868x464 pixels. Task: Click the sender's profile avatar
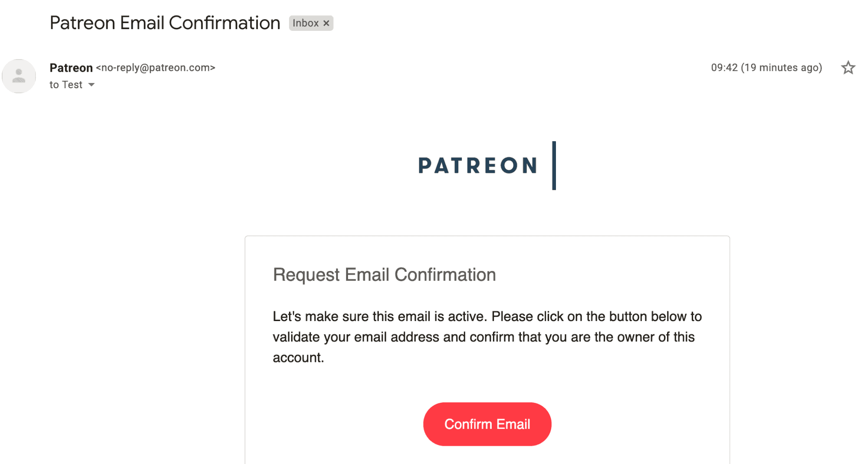click(x=19, y=76)
